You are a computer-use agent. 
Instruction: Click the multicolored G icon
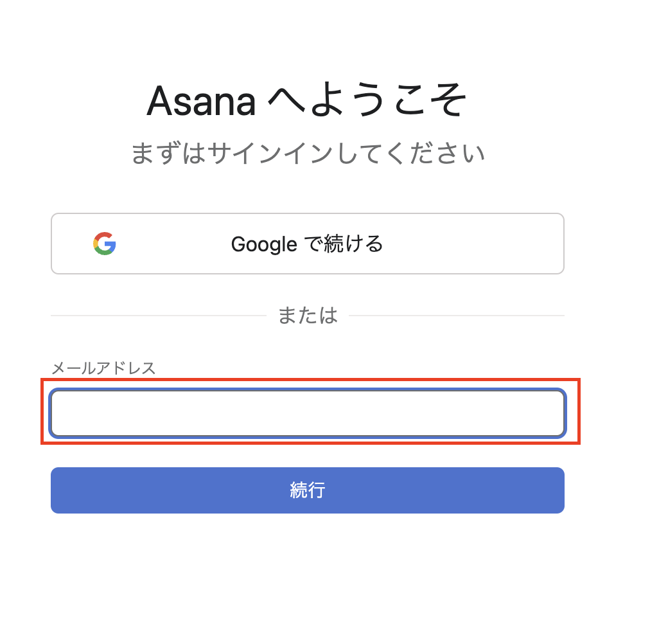[x=105, y=244]
